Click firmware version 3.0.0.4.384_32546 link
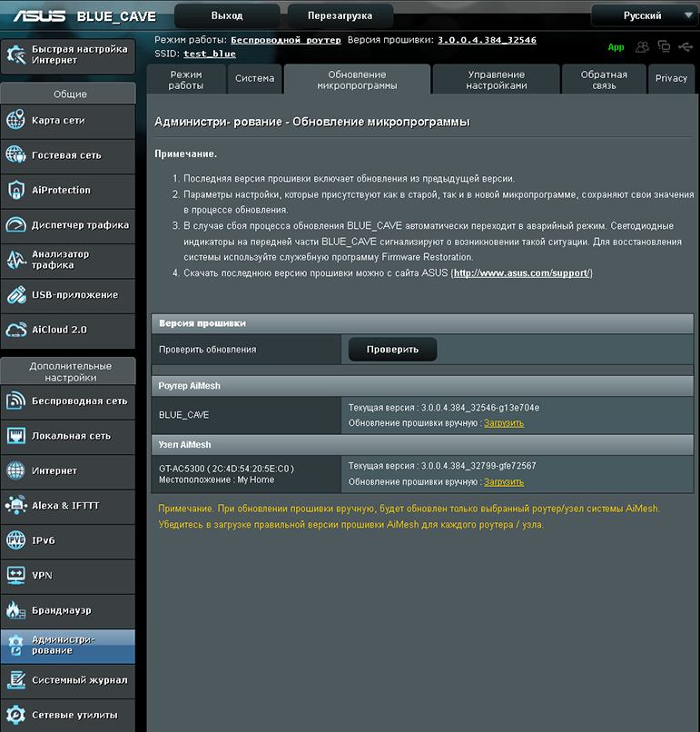 click(487, 40)
